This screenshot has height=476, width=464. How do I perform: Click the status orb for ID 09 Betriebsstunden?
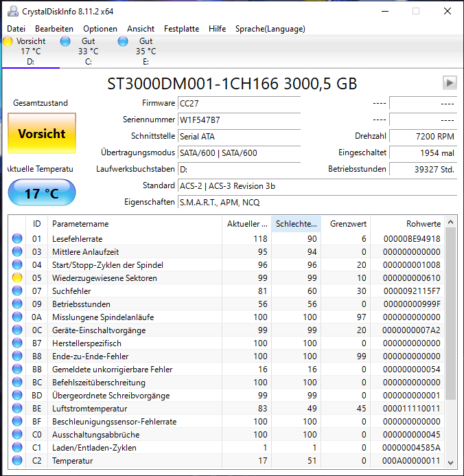(17, 304)
